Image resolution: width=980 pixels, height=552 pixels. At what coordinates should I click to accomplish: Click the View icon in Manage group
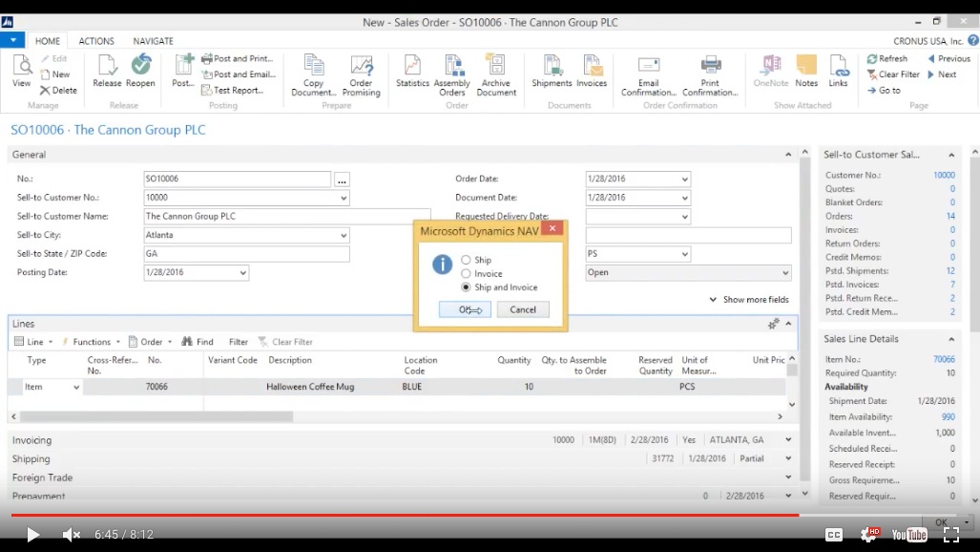coord(21,71)
